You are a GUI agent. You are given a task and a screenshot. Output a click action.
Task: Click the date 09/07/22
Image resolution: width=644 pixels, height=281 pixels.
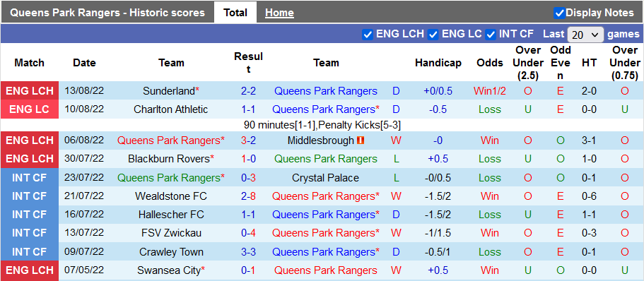pos(84,252)
